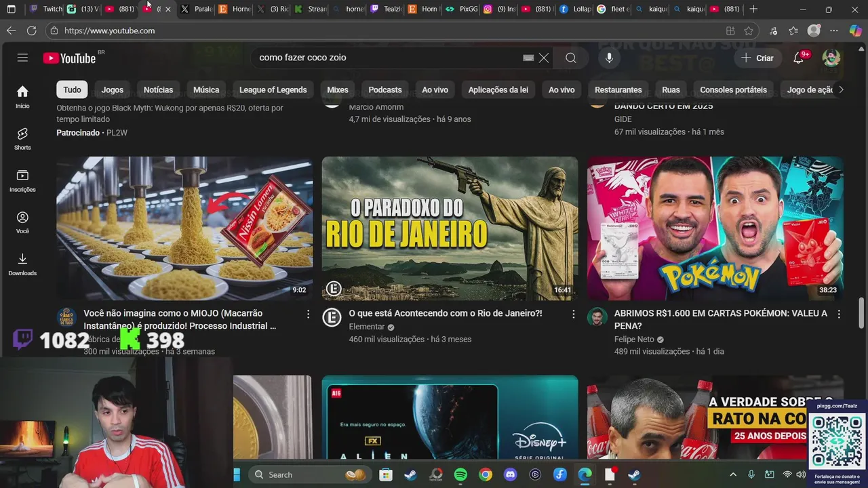Screen dimensions: 868x488
Task: Go to YouTube home via logo
Action: click(x=69, y=58)
